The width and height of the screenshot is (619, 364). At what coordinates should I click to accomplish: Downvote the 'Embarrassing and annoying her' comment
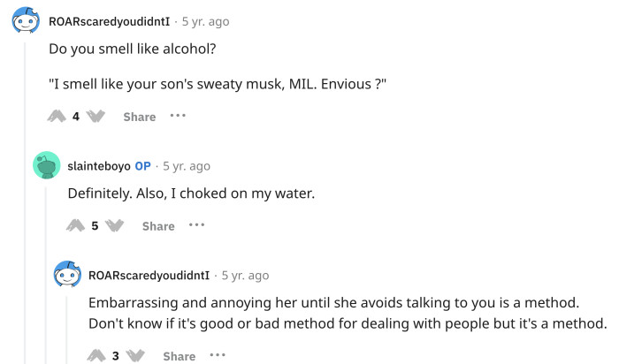(135, 356)
